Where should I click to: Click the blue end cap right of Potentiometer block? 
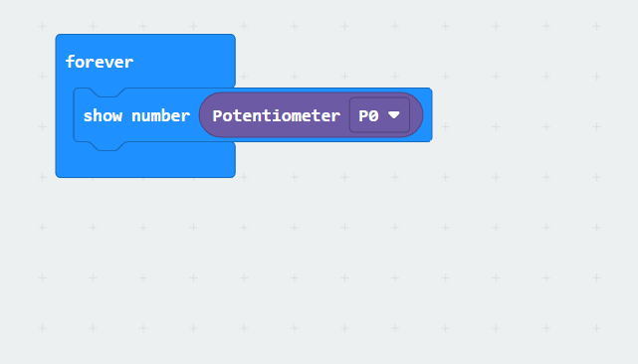tap(428, 115)
